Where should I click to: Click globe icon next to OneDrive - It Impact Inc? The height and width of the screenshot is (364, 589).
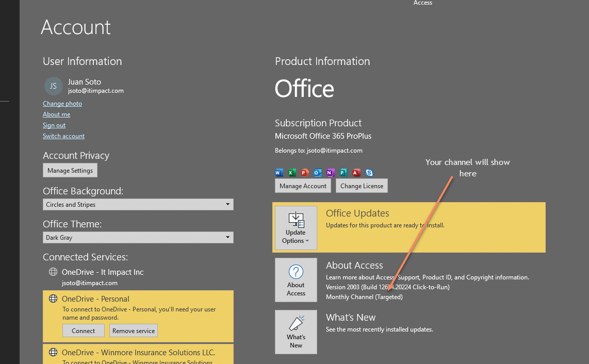click(x=53, y=272)
